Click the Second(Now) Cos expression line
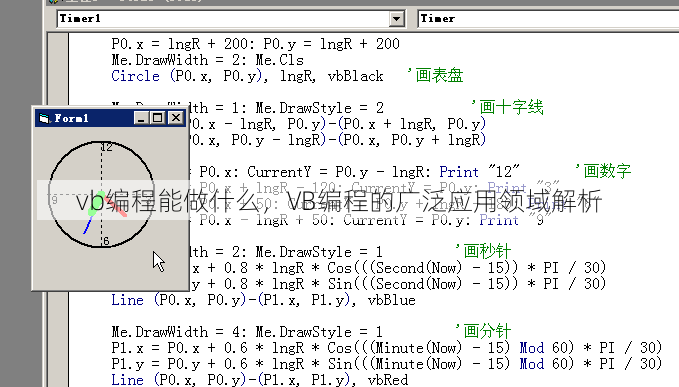 click(398, 268)
